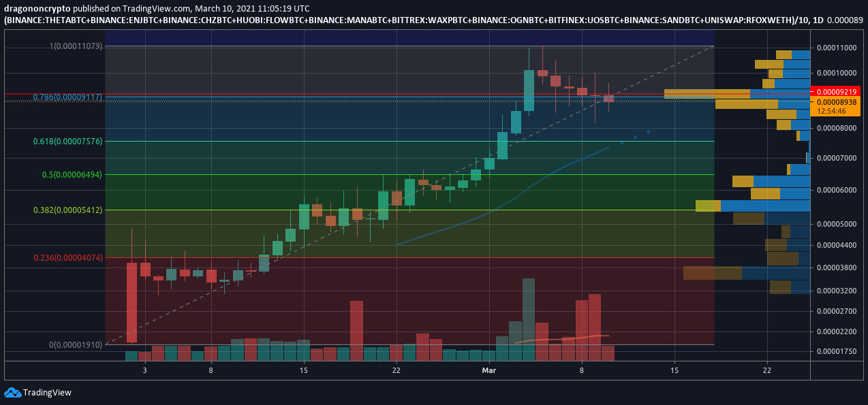The height and width of the screenshot is (405, 868).
Task: Click price axis value 0.00005000
Action: [x=836, y=224]
